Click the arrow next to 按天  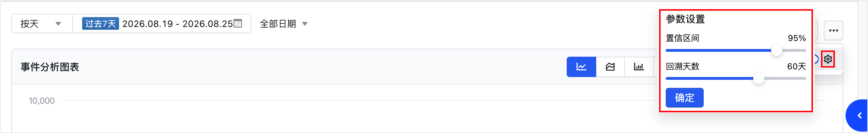(x=58, y=24)
